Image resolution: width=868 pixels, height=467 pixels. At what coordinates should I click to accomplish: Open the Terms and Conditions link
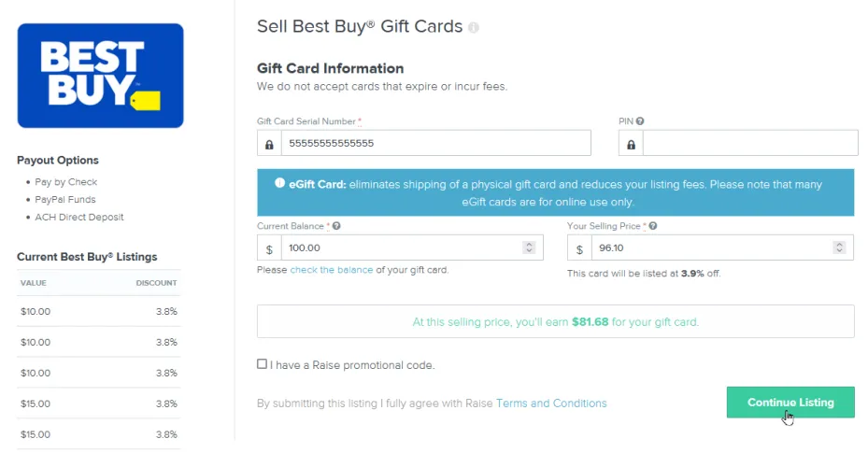[551, 403]
